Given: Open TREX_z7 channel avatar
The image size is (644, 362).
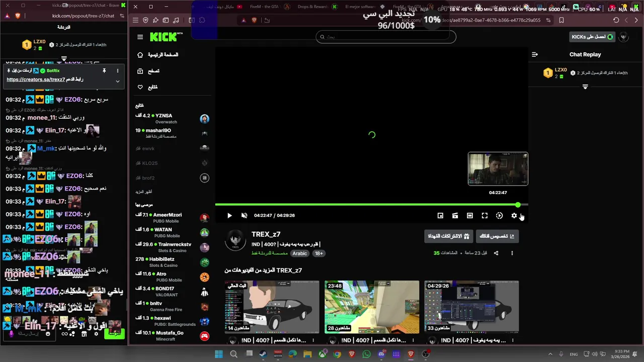Looking at the screenshot, I should tap(235, 240).
